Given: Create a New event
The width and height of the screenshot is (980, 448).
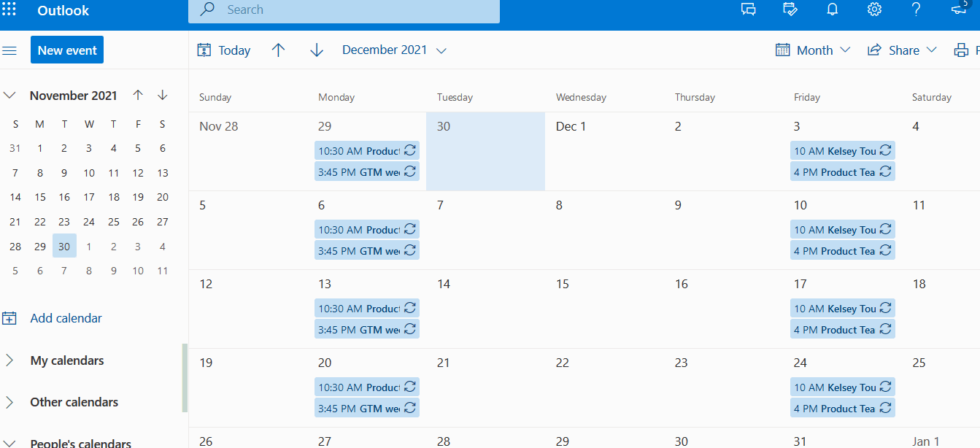Looking at the screenshot, I should click(66, 50).
